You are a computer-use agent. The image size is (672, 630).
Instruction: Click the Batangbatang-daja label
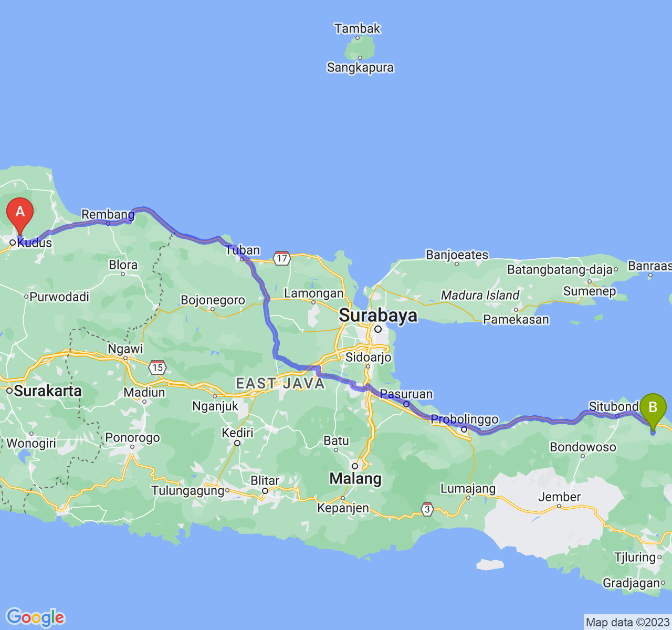560,270
